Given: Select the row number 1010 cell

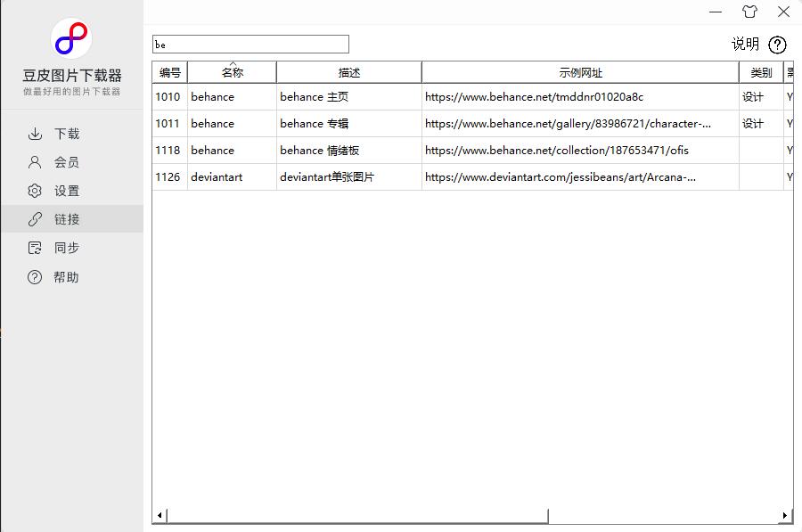Looking at the screenshot, I should [170, 96].
